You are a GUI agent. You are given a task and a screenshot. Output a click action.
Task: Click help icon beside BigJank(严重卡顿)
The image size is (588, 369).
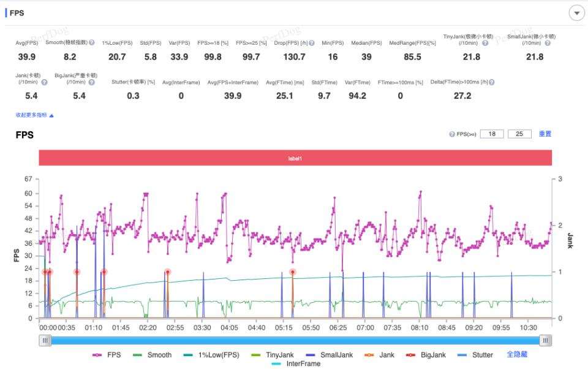click(x=91, y=82)
